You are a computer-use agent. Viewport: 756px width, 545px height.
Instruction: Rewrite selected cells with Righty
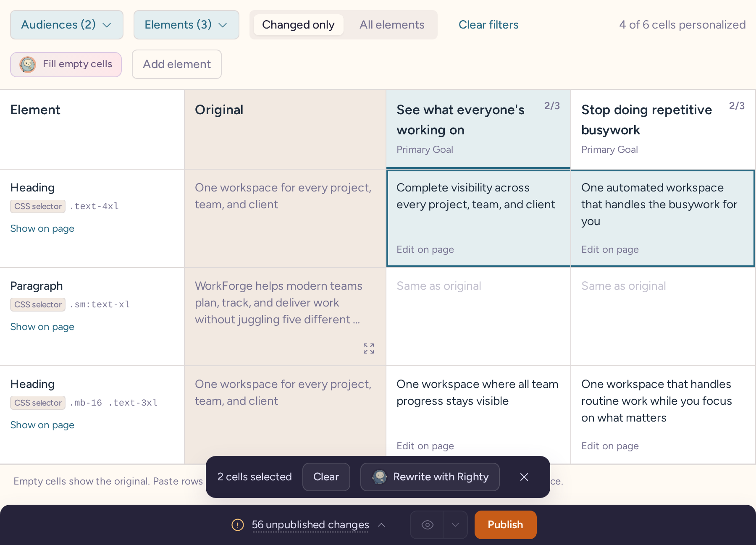pyautogui.click(x=430, y=477)
